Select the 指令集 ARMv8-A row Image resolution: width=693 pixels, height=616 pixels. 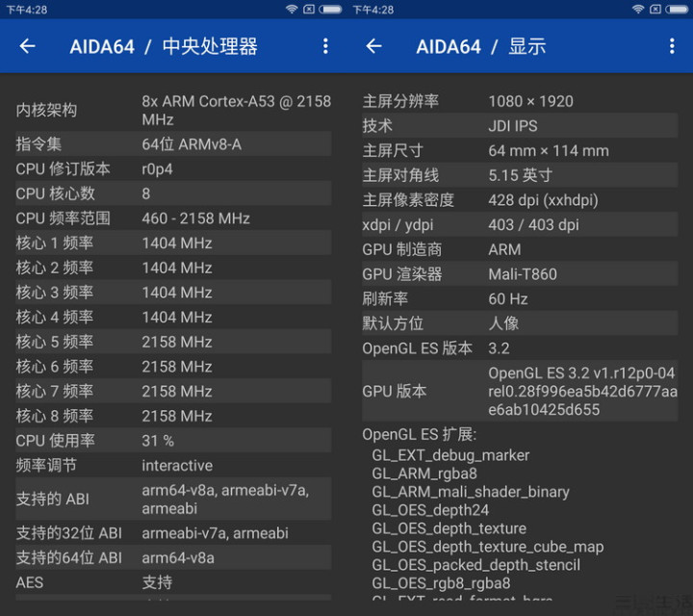pos(173,144)
